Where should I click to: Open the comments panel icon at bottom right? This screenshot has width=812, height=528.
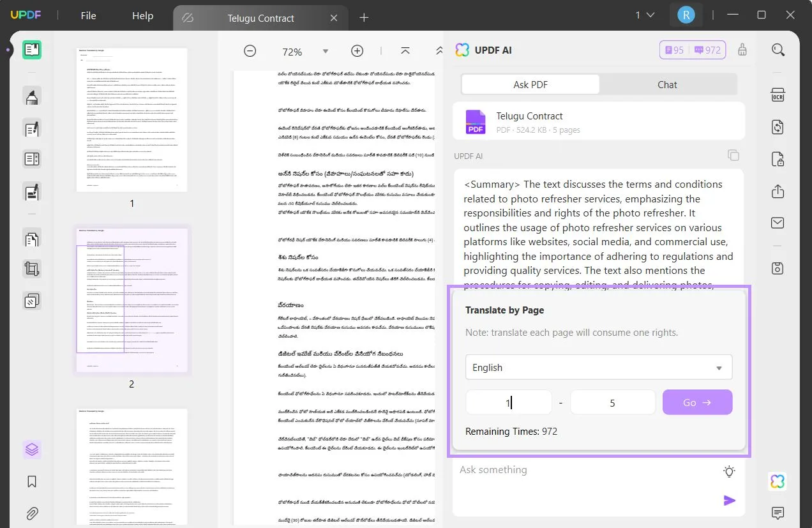778,513
